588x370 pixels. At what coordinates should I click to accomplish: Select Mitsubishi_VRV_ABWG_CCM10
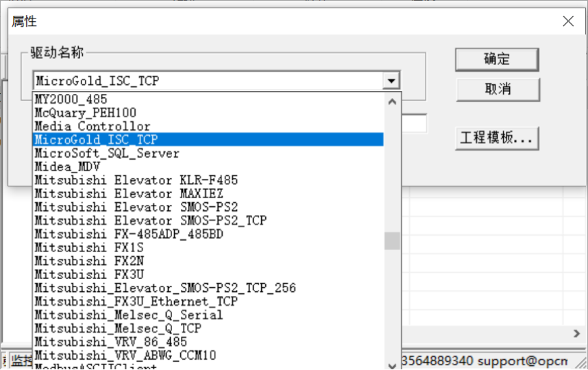(x=208, y=356)
